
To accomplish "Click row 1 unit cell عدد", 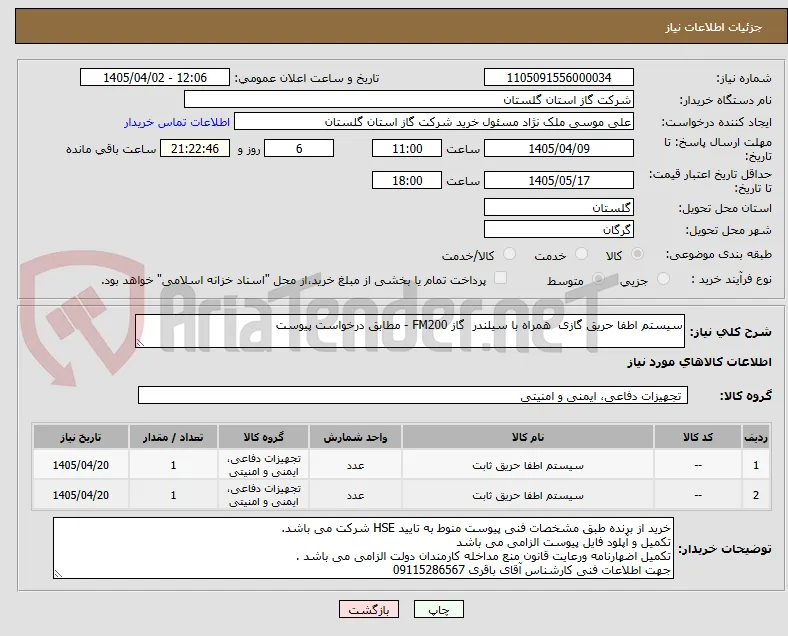I will (355, 465).
